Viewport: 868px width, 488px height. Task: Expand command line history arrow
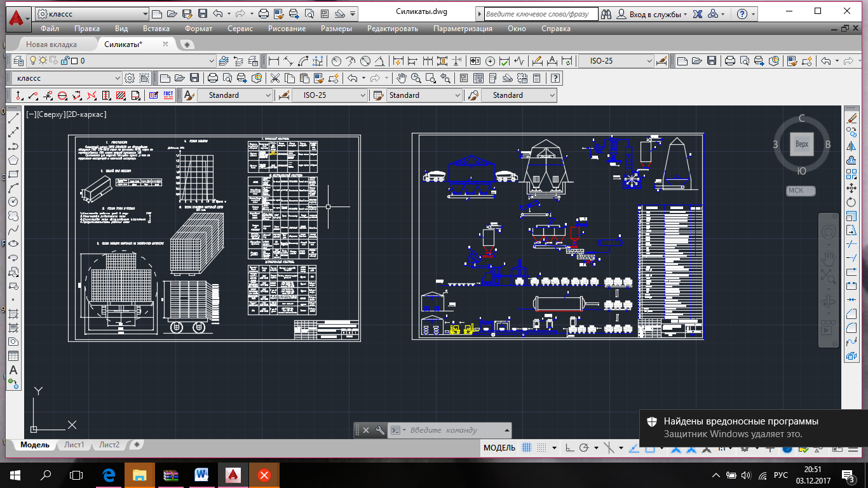pos(506,430)
